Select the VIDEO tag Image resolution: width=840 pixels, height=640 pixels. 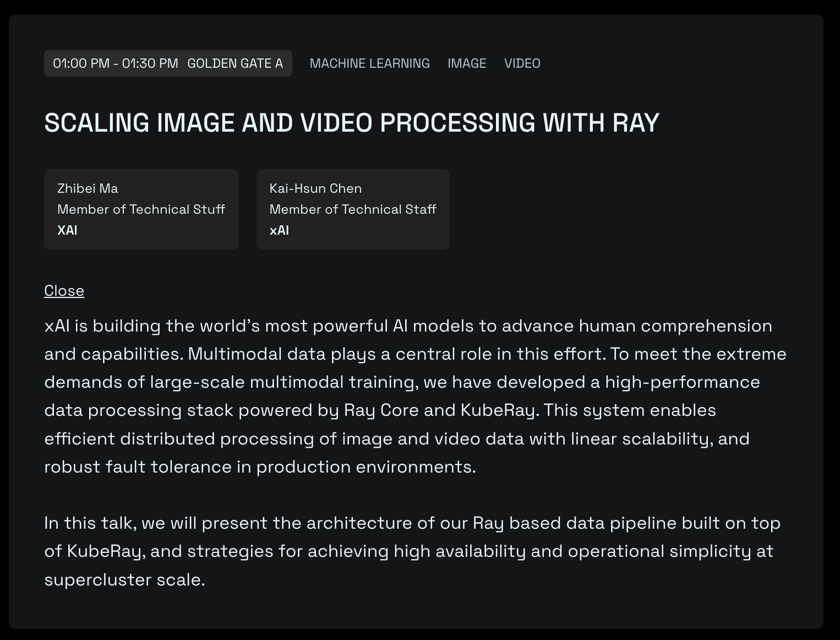click(522, 63)
